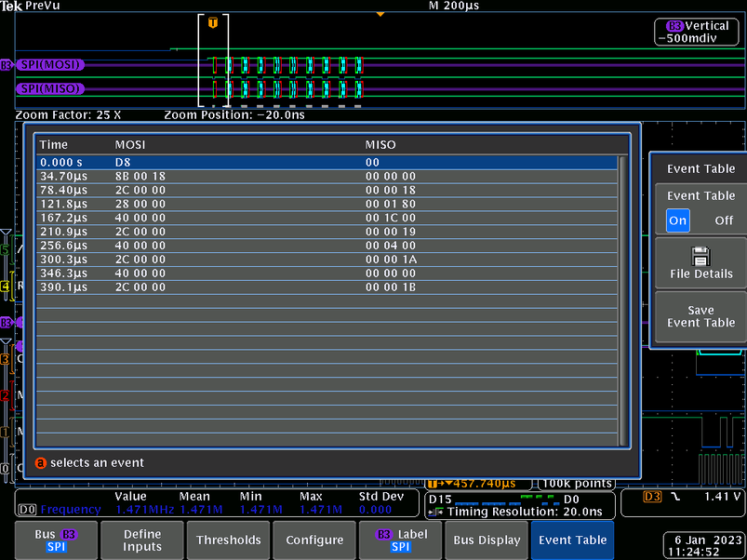Click the Timing Resolution 20.0ns readout
Viewport: 747px width, 560px height.
pos(525,512)
